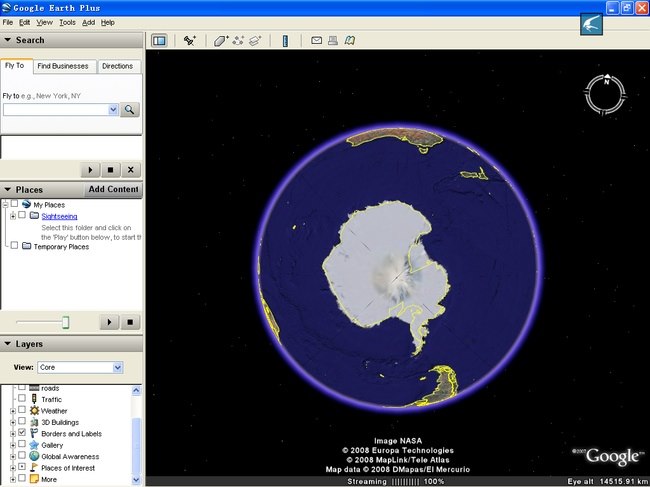This screenshot has width=650, height=487.
Task: Switch to the Find Businesses tab
Action: (x=63, y=66)
